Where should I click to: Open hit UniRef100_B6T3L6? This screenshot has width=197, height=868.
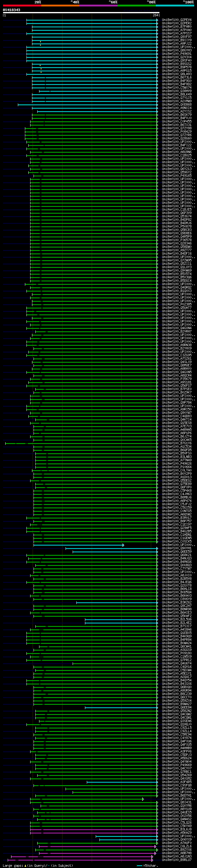(x=176, y=78)
